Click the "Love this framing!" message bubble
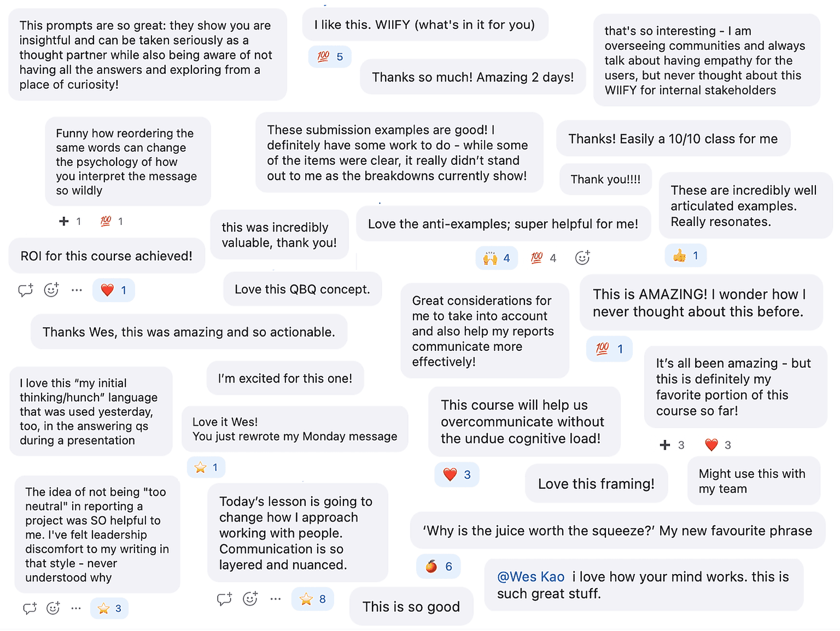The height and width of the screenshot is (631, 840). coord(596,484)
